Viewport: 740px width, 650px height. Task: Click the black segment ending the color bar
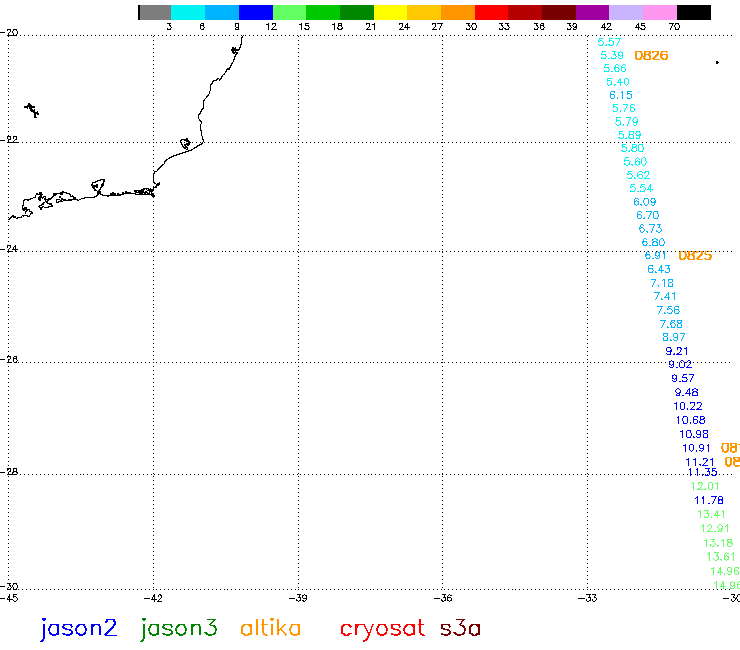click(x=694, y=12)
